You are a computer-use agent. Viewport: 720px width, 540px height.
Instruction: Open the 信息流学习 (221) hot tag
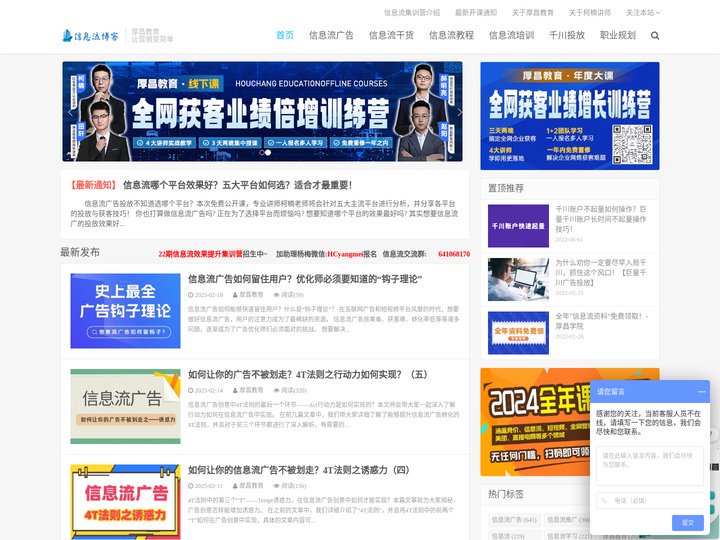569,536
